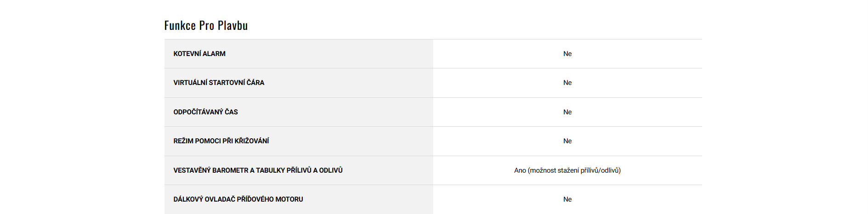Image resolution: width=868 pixels, height=214 pixels.
Task: Click the word "MOTORU" in the last row
Action: pos(289,199)
